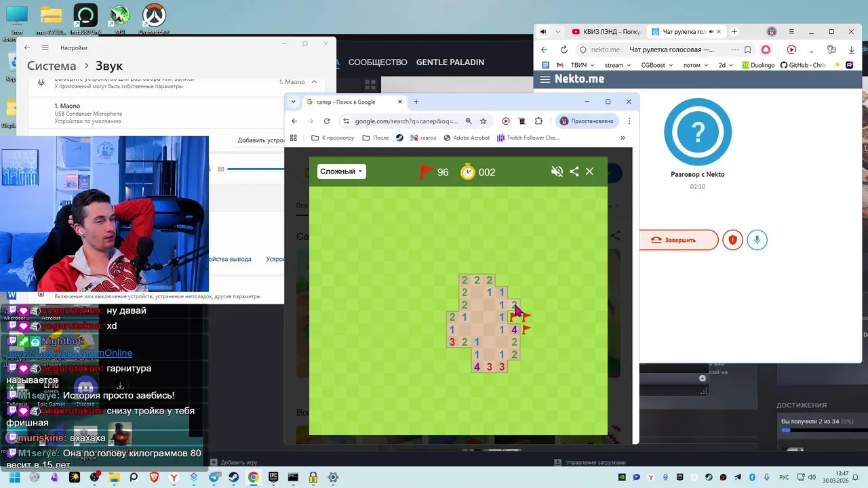Screen dimensions: 868x488
Task: Open downloads in the Yandex browser
Action: point(852,49)
